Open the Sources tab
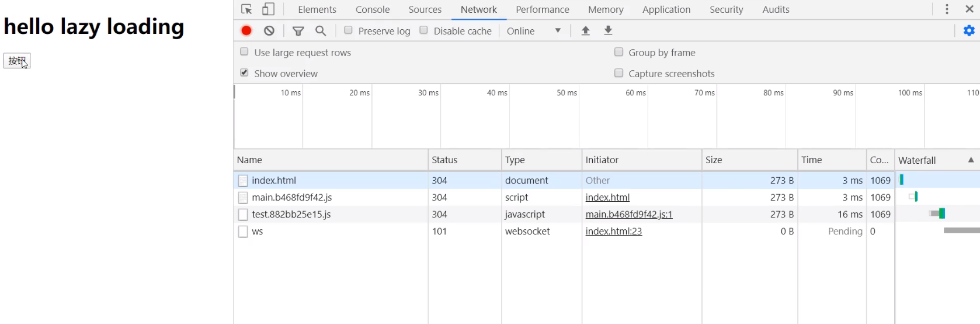The width and height of the screenshot is (980, 324). pyautogui.click(x=425, y=9)
